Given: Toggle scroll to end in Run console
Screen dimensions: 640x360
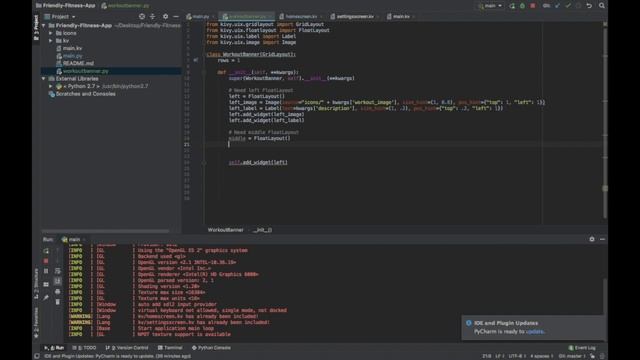Looking at the screenshot, I should pyautogui.click(x=58, y=281).
